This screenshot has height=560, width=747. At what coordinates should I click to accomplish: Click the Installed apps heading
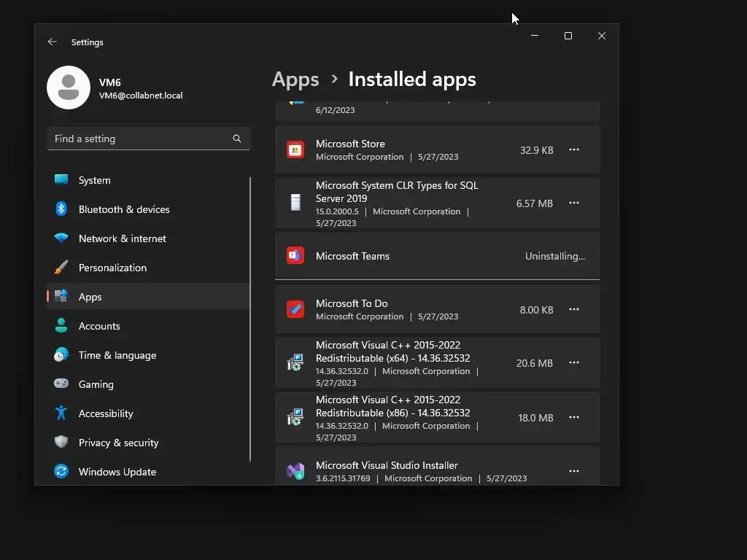click(x=412, y=79)
